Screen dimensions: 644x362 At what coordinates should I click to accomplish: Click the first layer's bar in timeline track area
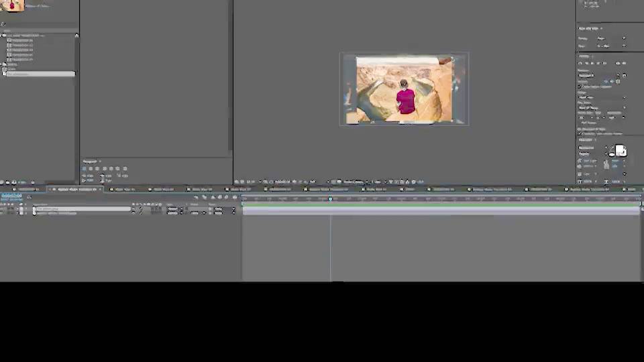(441, 209)
